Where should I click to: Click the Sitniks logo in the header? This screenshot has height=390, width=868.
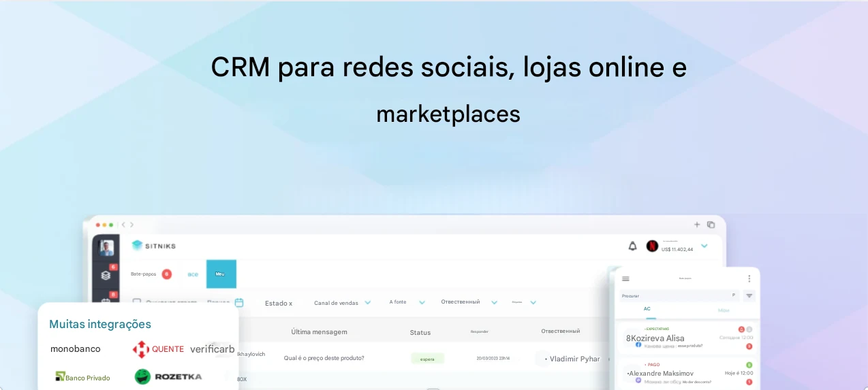[x=153, y=246]
